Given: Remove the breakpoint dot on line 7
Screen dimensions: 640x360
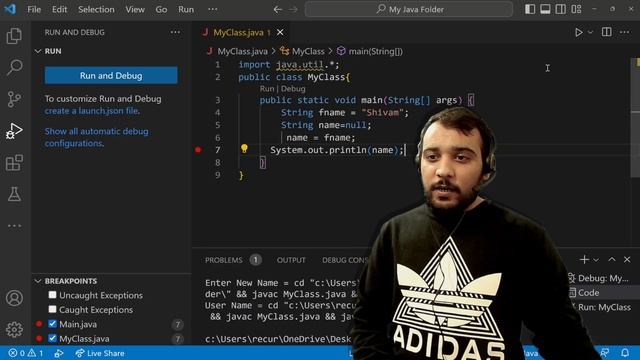Looking at the screenshot, I should [x=198, y=150].
